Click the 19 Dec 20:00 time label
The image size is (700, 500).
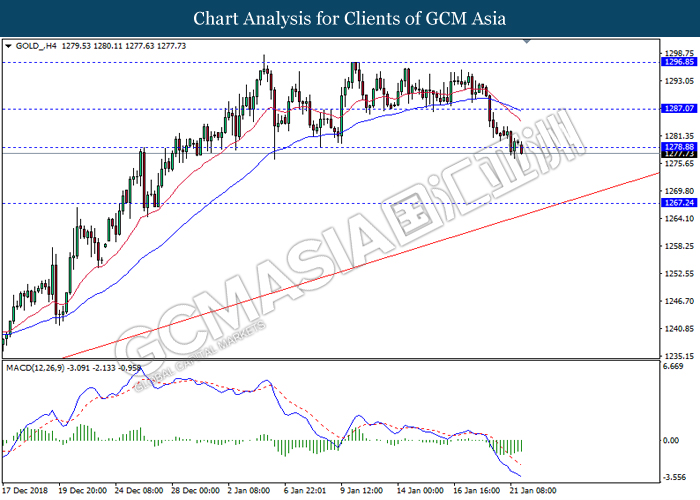tap(82, 491)
